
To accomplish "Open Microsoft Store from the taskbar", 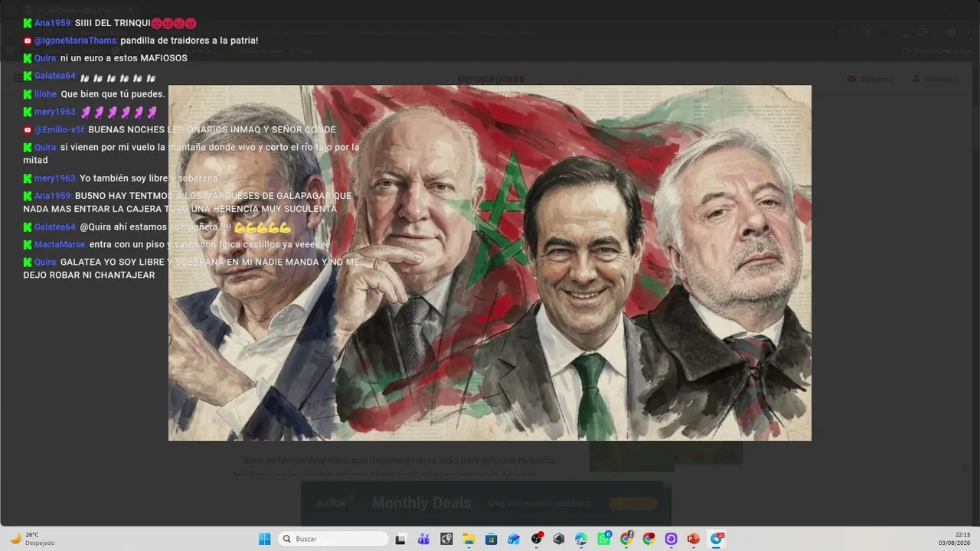I will pyautogui.click(x=492, y=539).
